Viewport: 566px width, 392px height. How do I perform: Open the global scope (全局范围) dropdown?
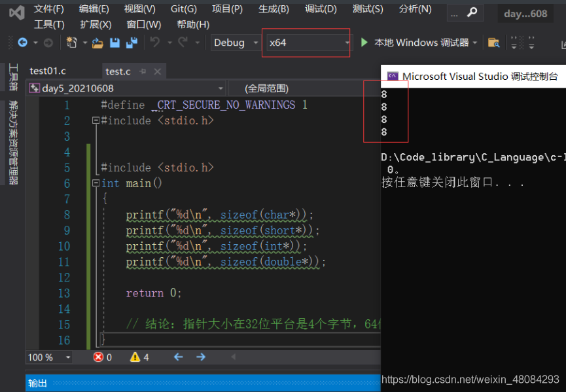[304, 88]
